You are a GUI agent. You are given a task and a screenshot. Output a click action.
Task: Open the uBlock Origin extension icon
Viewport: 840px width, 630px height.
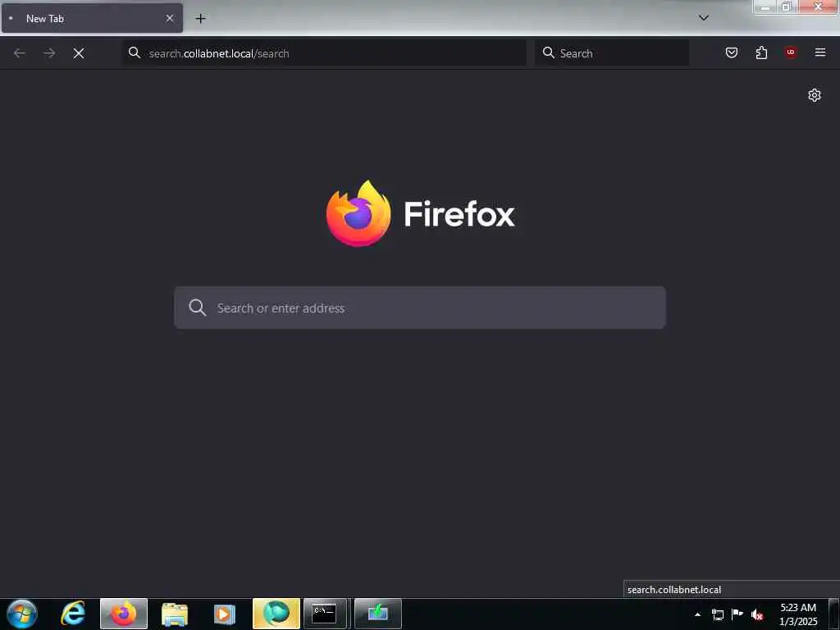791,52
